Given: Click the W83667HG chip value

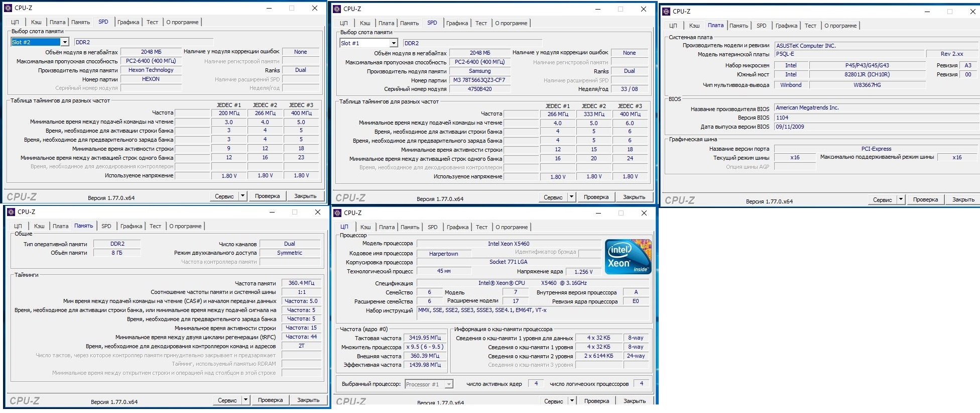Looking at the screenshot, I should (x=868, y=85).
